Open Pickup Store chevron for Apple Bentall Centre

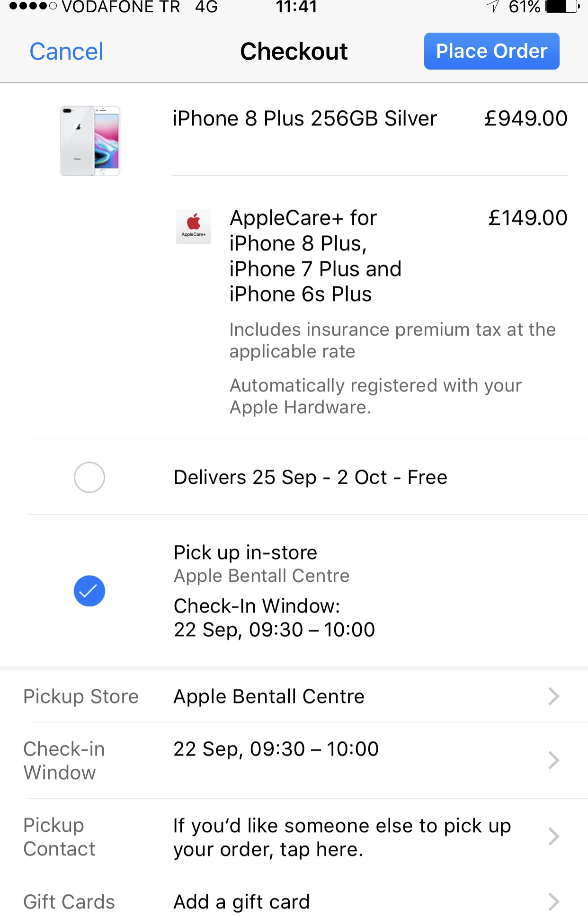[553, 696]
